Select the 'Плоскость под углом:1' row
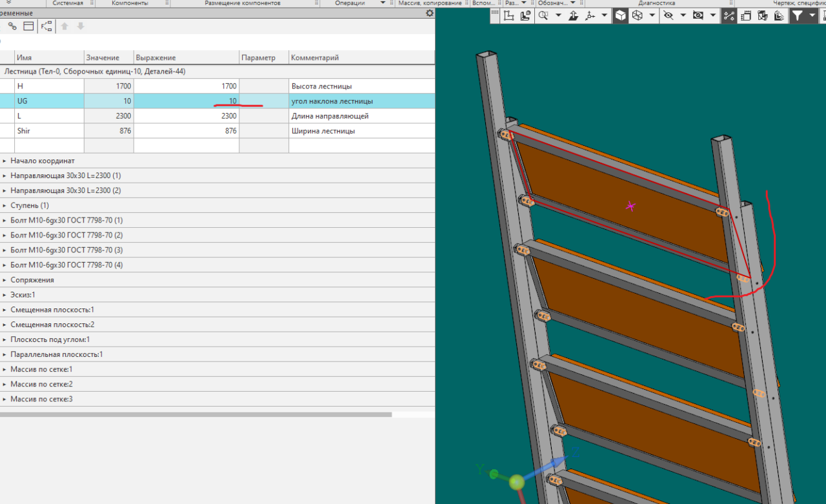 tap(217, 339)
